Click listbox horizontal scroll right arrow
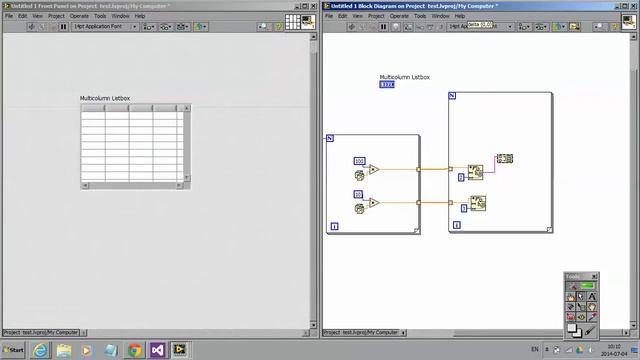This screenshot has width=640, height=360. coord(179,186)
